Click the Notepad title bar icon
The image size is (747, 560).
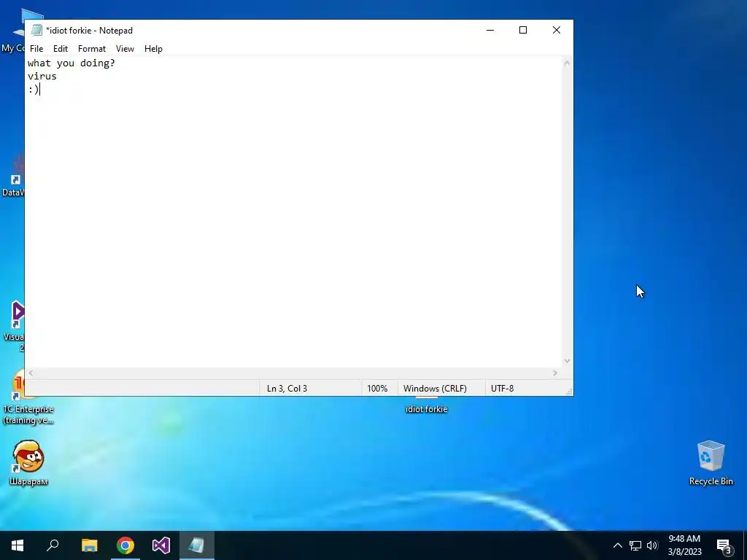click(x=36, y=30)
